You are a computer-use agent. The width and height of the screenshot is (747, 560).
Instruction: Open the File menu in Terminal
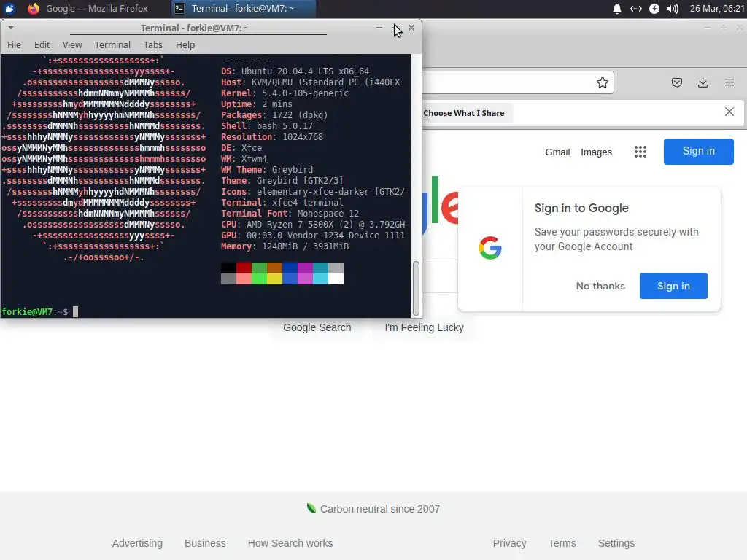tap(14, 44)
